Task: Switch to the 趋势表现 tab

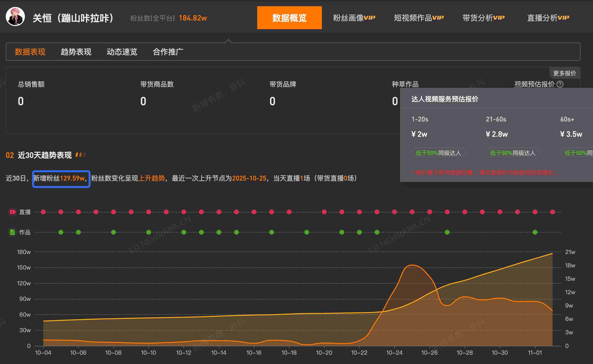Action: (76, 52)
